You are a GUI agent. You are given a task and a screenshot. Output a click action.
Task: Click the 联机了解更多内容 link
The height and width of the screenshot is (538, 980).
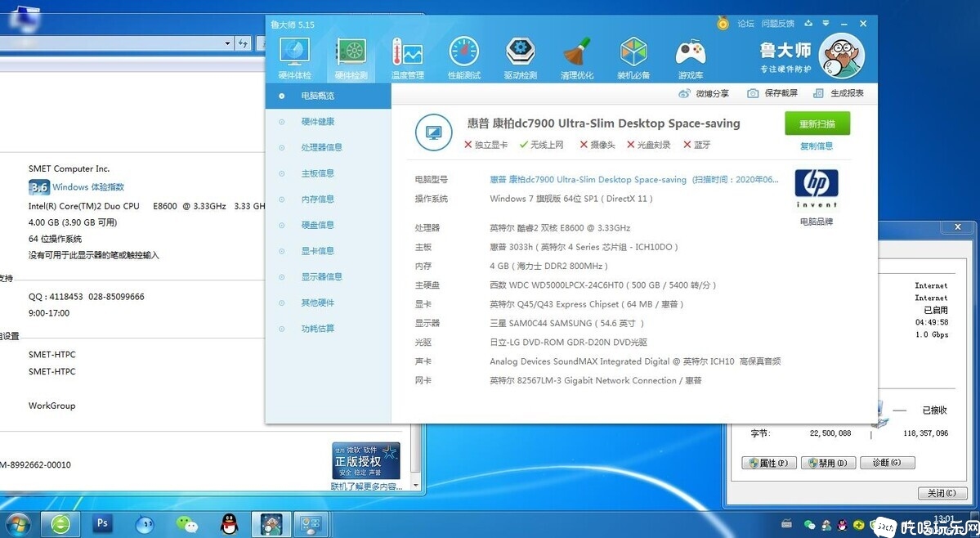tap(367, 486)
